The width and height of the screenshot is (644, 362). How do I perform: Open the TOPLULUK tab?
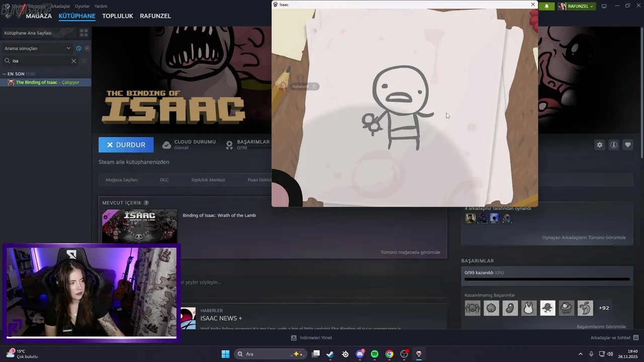[x=117, y=16]
